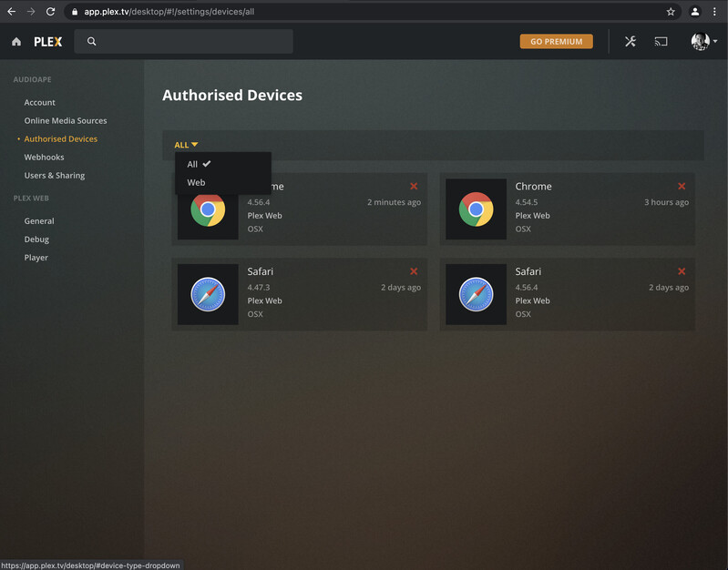Click the Chrome name on 3 hours ago card
Screen dimensions: 728x570
[533, 186]
